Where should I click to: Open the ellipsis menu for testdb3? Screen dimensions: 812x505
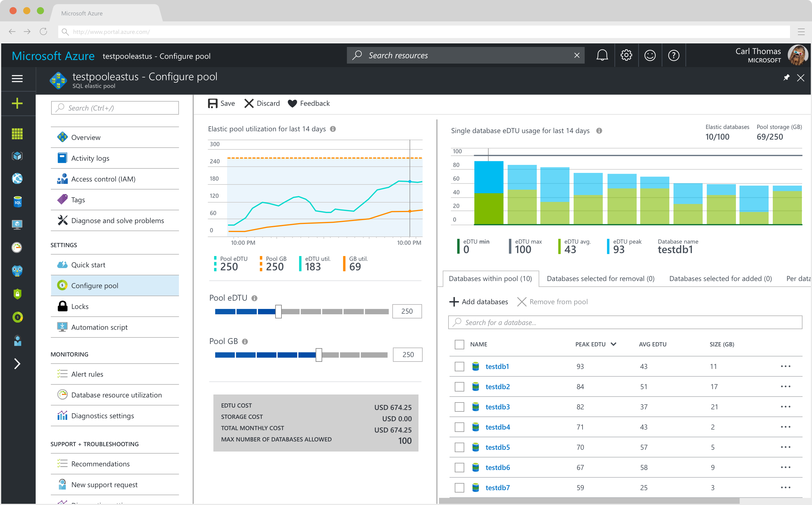pyautogui.click(x=786, y=407)
